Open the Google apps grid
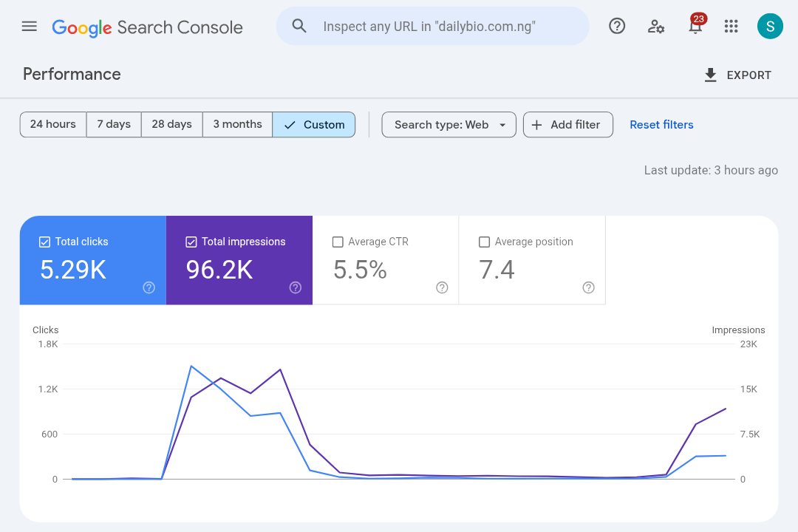798x532 pixels. point(731,26)
